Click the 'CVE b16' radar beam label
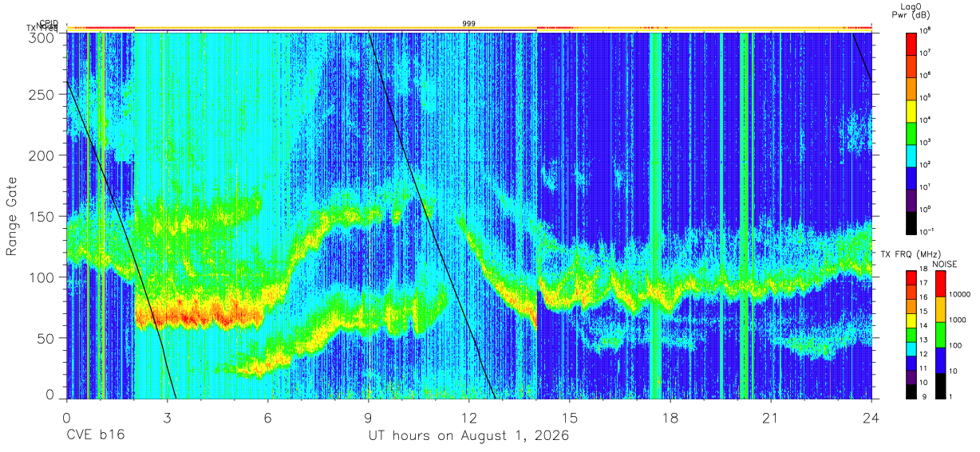The image size is (980, 452). click(x=95, y=436)
